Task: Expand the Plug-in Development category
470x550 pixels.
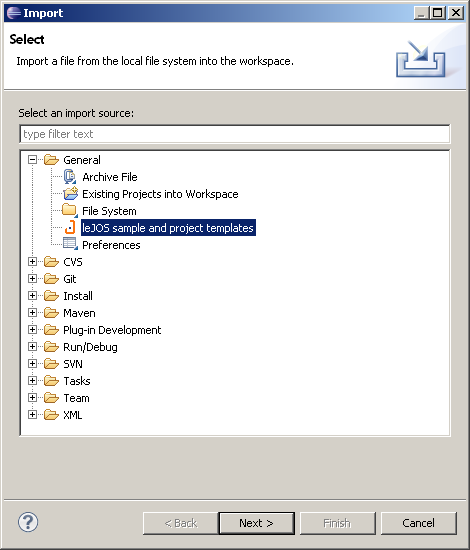Action: click(x=32, y=330)
